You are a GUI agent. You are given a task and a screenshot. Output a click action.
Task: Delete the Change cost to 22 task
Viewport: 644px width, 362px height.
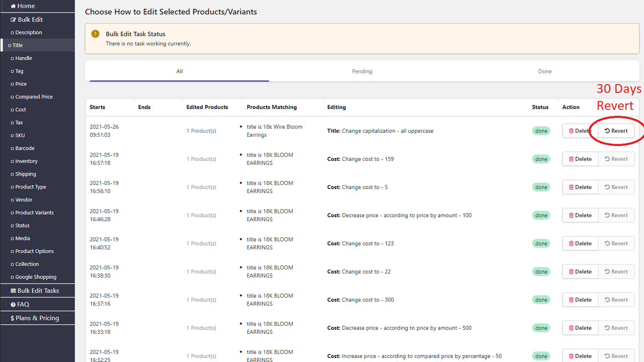(580, 271)
